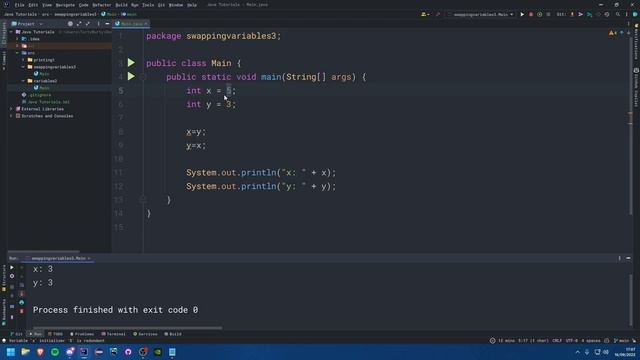640x360 pixels.
Task: Open the Git tool window tab at bottom
Action: [16, 334]
